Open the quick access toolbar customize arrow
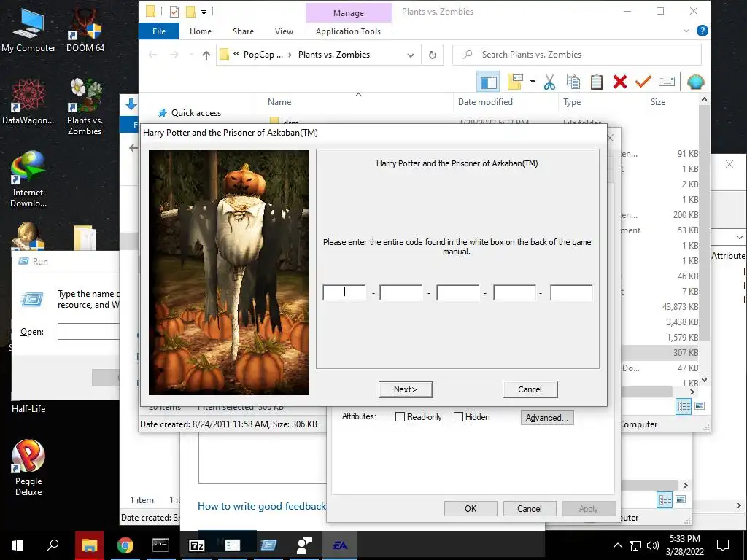Screen dimensions: 747x560 [204, 12]
